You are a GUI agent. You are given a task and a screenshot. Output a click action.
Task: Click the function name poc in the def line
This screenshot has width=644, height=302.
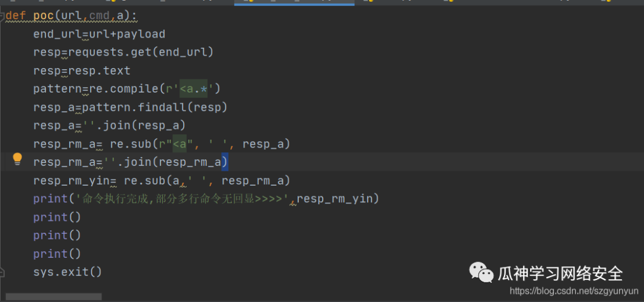click(x=44, y=16)
